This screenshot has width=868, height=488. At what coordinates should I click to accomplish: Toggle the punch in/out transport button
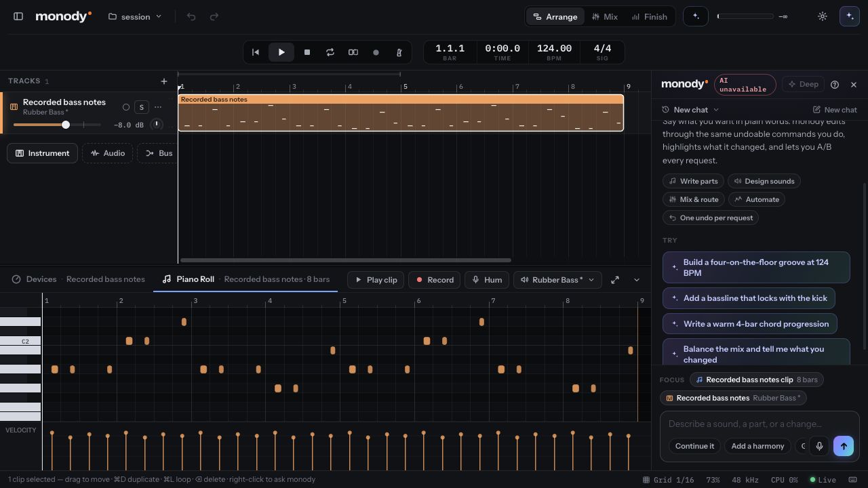pyautogui.click(x=353, y=52)
